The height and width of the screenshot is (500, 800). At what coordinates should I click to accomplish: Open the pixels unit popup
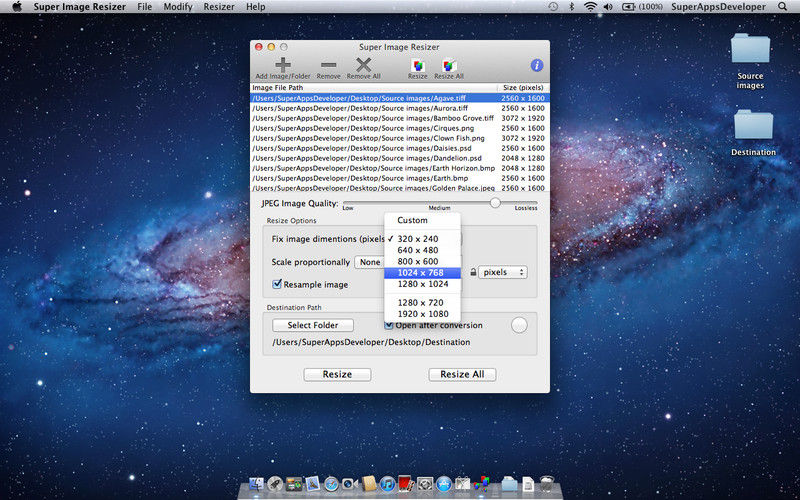pos(503,272)
